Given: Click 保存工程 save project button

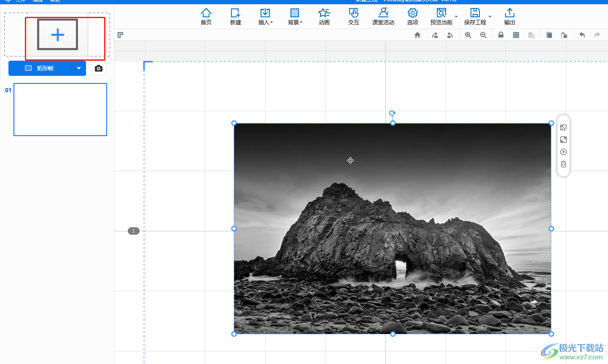Looking at the screenshot, I should point(475,17).
